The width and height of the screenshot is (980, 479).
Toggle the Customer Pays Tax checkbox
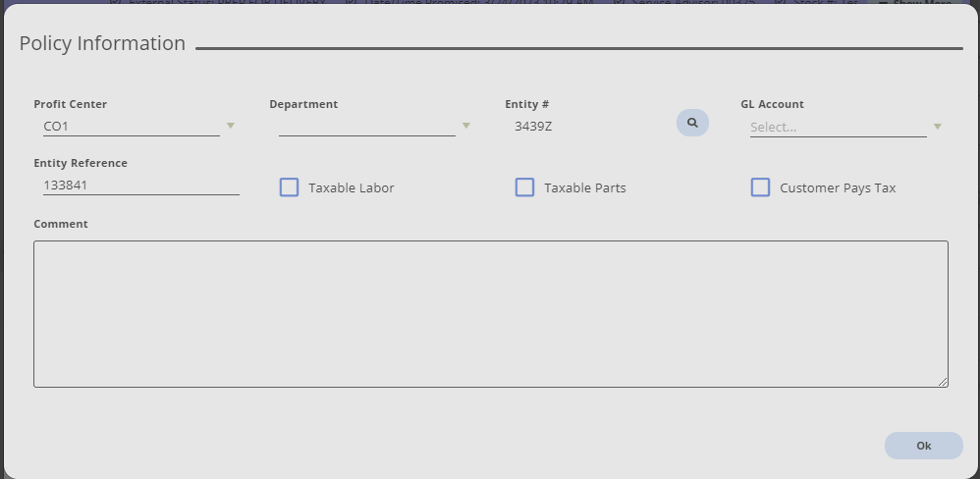[760, 187]
